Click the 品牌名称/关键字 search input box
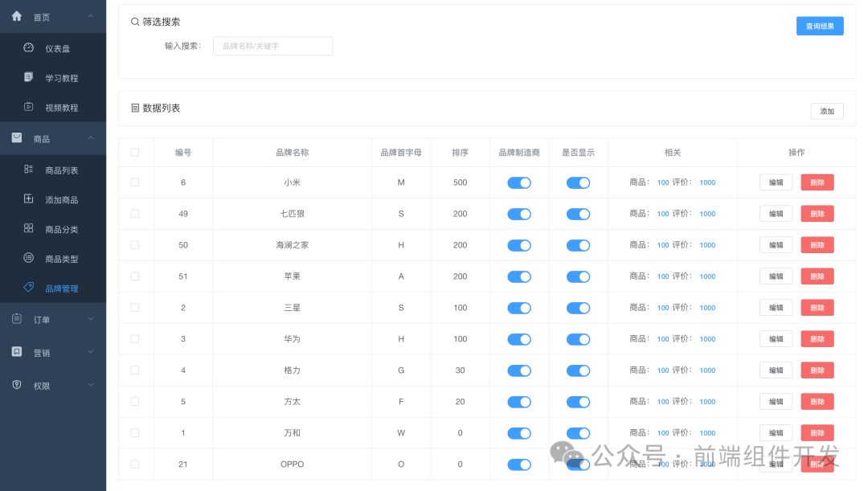868x491 pixels. tap(272, 46)
